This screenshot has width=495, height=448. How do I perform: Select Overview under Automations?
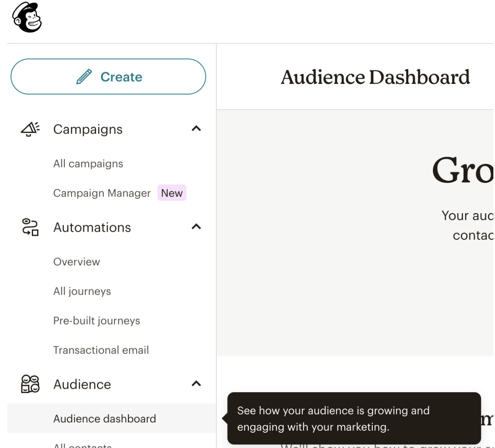coord(76,262)
